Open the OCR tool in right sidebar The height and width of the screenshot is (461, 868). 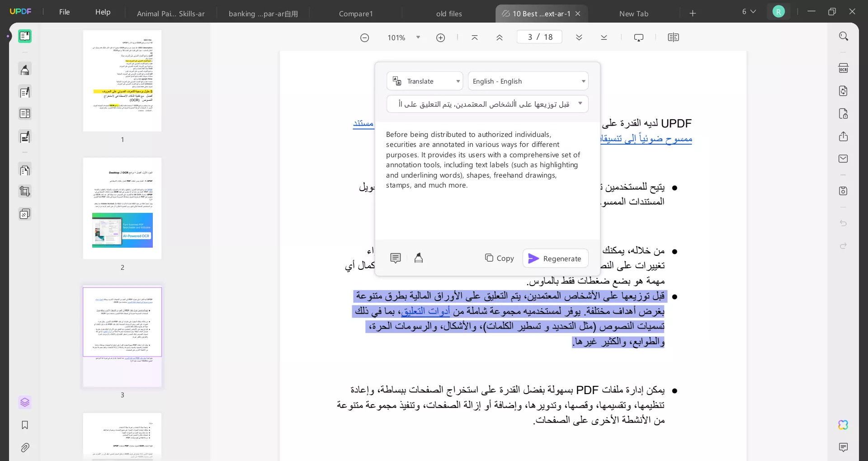coord(844,68)
